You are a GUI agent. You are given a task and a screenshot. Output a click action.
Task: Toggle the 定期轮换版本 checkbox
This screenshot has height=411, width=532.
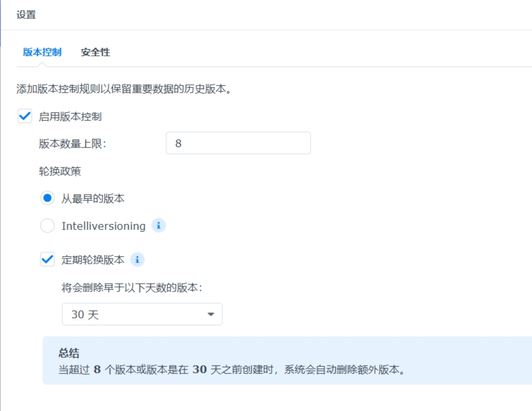[47, 260]
